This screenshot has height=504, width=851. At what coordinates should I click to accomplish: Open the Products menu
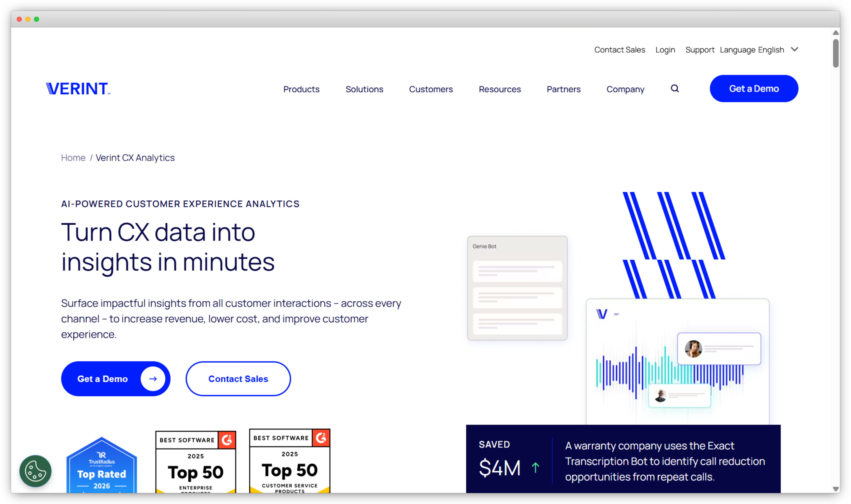click(x=301, y=89)
